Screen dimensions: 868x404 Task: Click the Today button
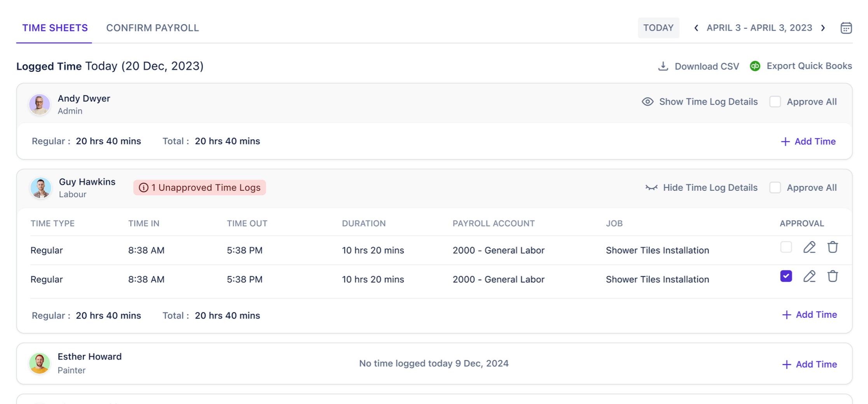click(658, 28)
